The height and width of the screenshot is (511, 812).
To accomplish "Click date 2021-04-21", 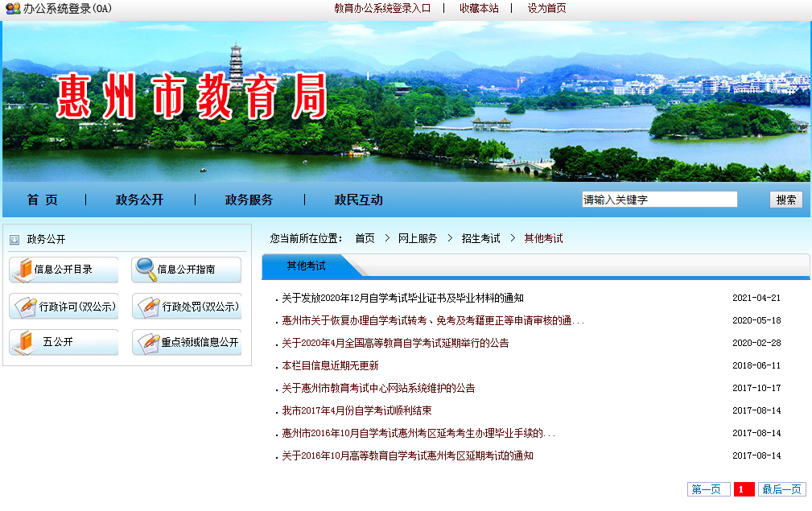I will click(x=756, y=298).
